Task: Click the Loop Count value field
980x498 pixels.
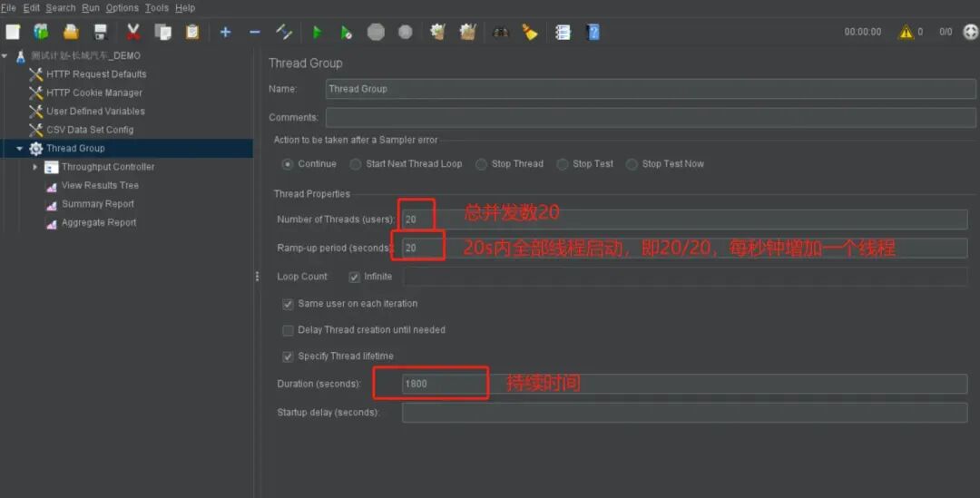Action: [684, 277]
